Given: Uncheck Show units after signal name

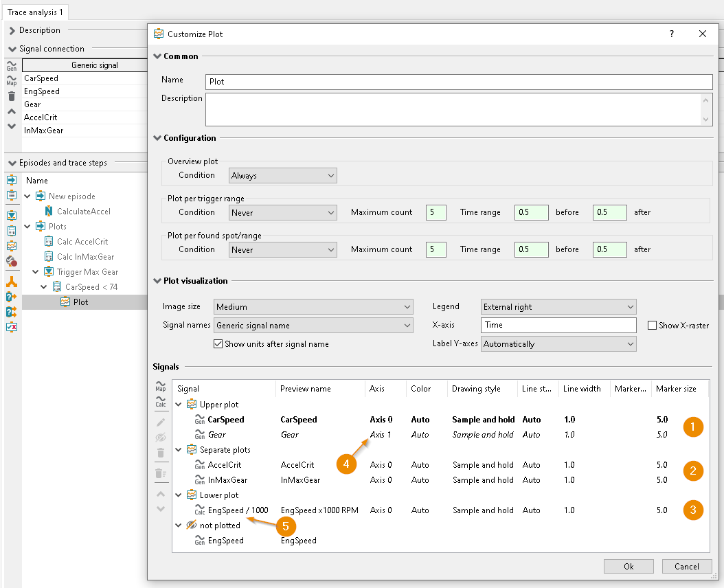Looking at the screenshot, I should 218,343.
